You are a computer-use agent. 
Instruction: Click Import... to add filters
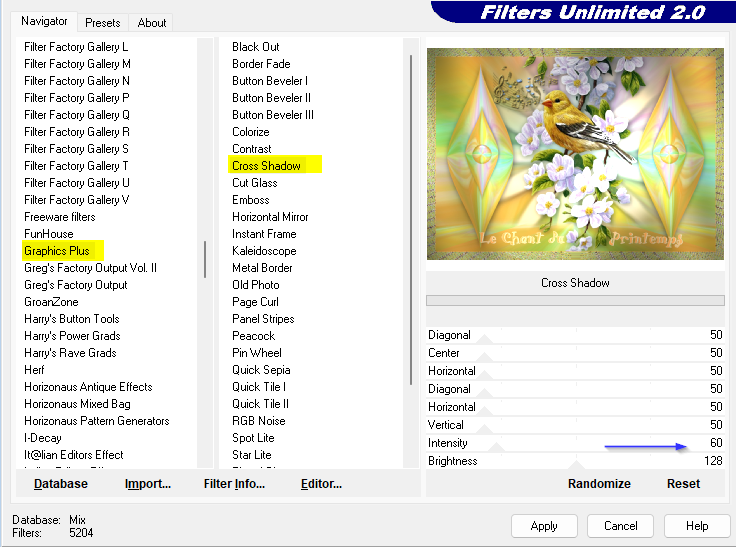pos(148,484)
